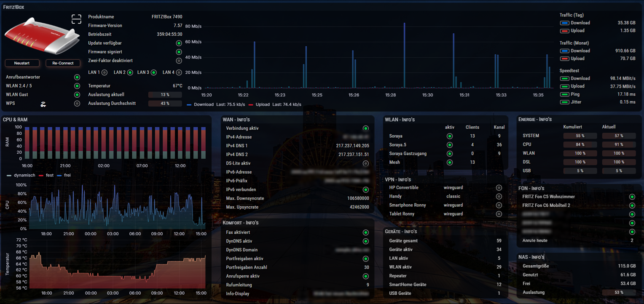The width and height of the screenshot is (644, 304).
Task: Click the FRITZ Fon C5 Wohnzimmer indicator
Action: [632, 197]
